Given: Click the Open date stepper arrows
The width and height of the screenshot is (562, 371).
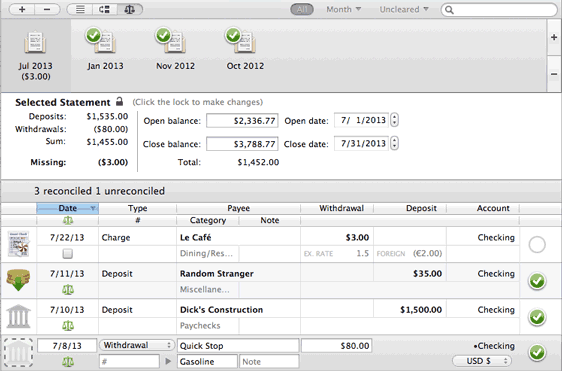Looking at the screenshot, I should tap(394, 120).
